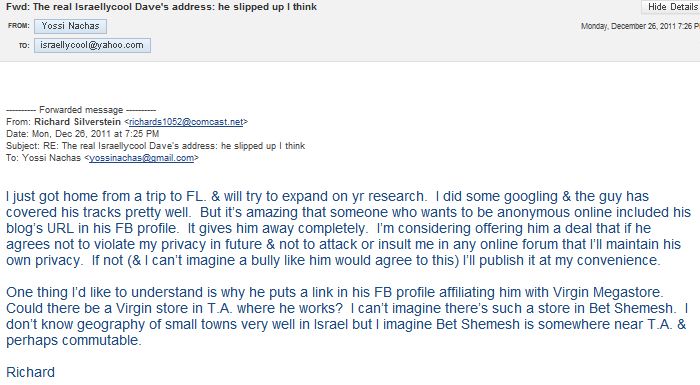Click the Forwarded message divider line
This screenshot has height=385, width=700.
81,110
